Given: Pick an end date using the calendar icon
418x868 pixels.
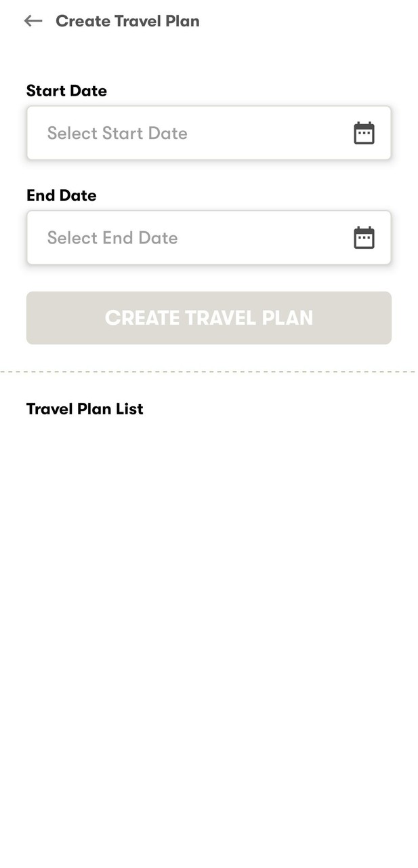Looking at the screenshot, I should (364, 237).
